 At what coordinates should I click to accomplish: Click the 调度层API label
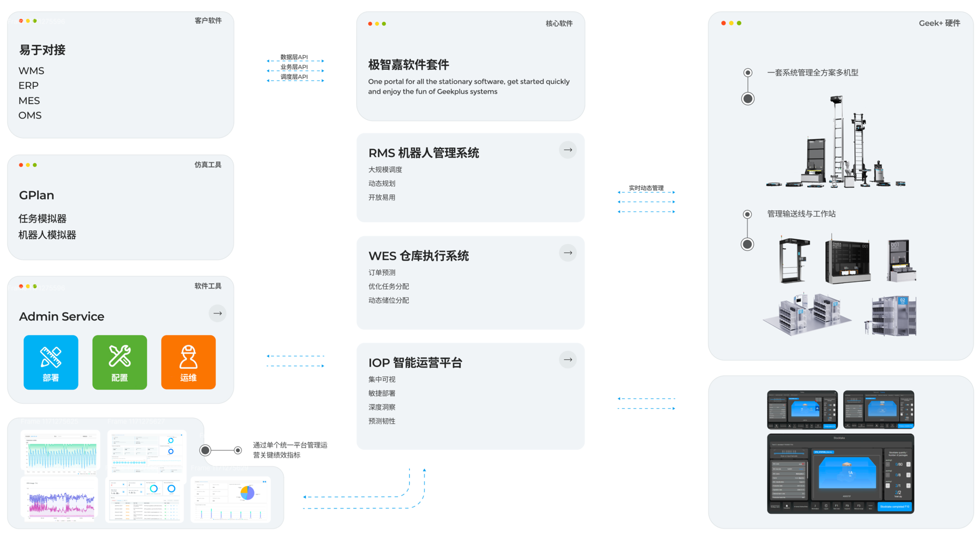(294, 77)
